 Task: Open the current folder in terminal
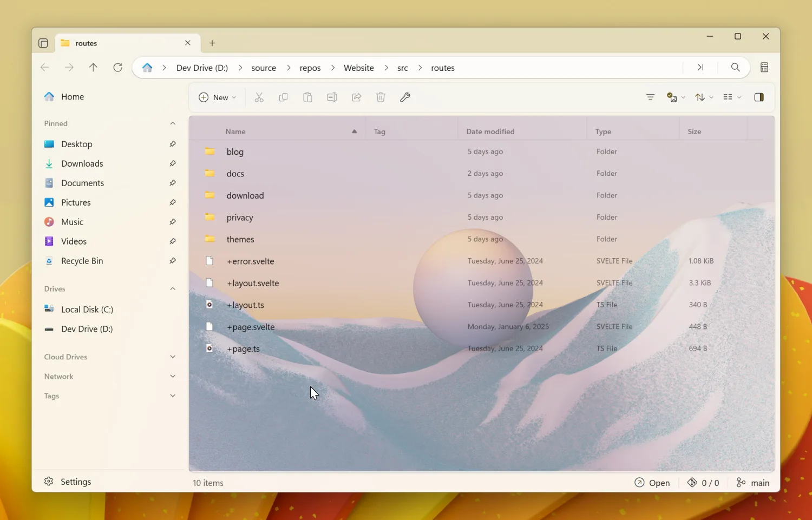[405, 97]
